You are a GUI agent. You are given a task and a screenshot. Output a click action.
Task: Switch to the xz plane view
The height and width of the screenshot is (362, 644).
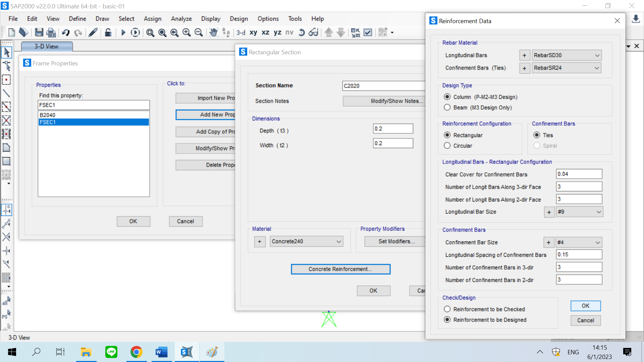265,33
